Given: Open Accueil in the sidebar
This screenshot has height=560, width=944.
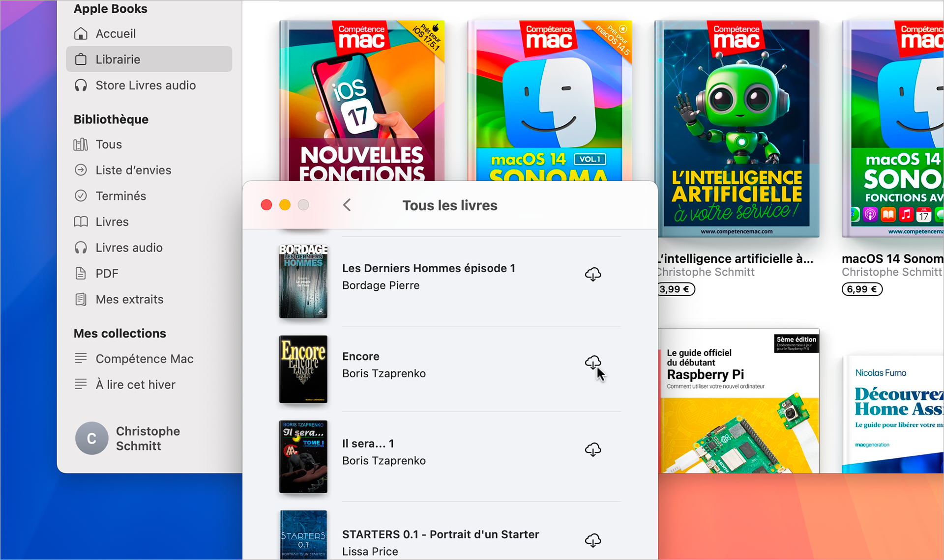Looking at the screenshot, I should (x=149, y=33).
